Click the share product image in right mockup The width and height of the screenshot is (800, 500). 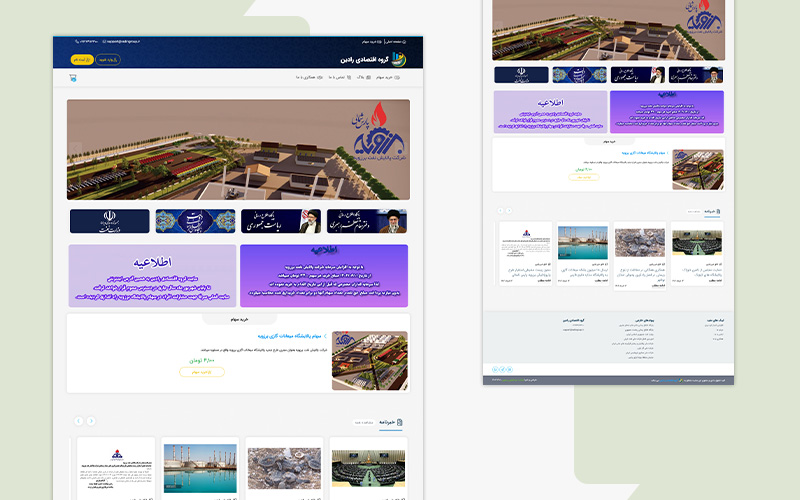pyautogui.click(x=697, y=169)
